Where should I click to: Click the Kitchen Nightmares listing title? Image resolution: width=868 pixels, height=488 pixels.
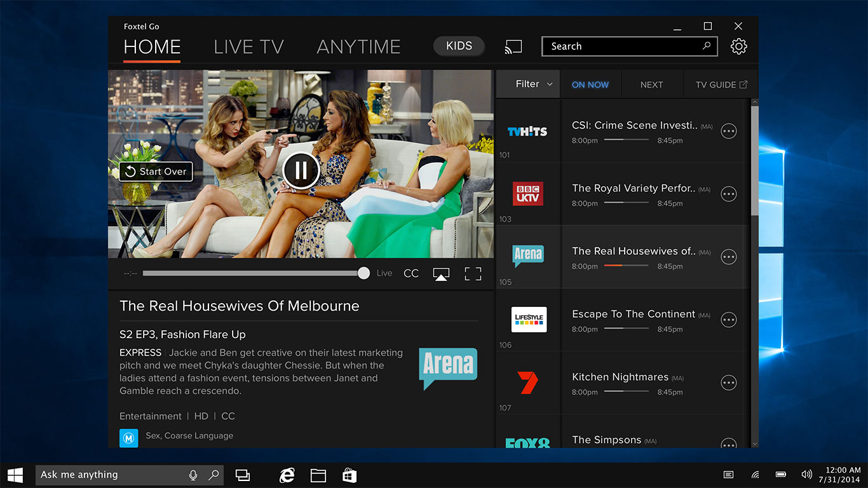(x=620, y=377)
